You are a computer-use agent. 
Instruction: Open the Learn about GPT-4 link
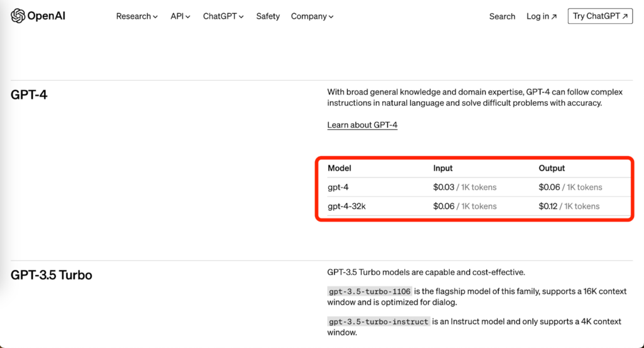click(362, 125)
